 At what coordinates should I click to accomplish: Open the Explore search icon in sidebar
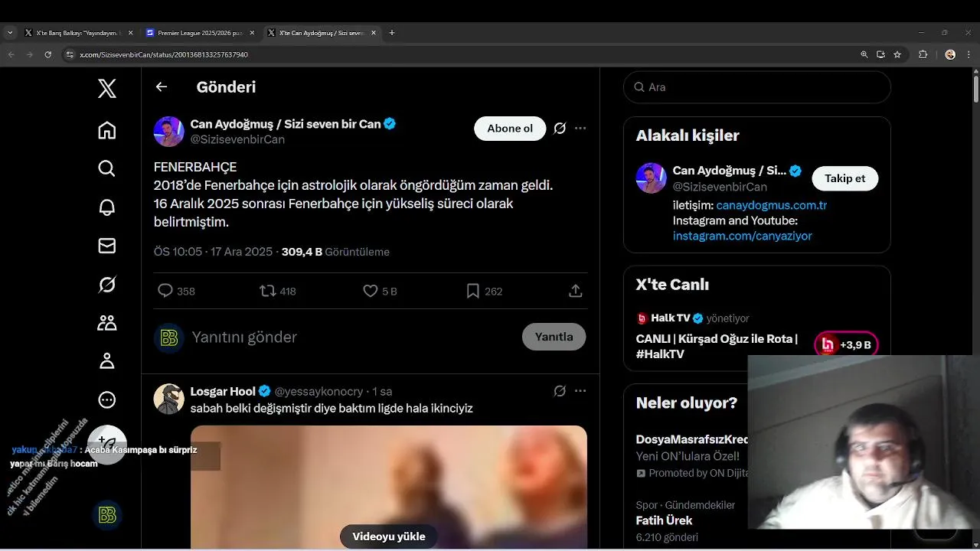107,168
